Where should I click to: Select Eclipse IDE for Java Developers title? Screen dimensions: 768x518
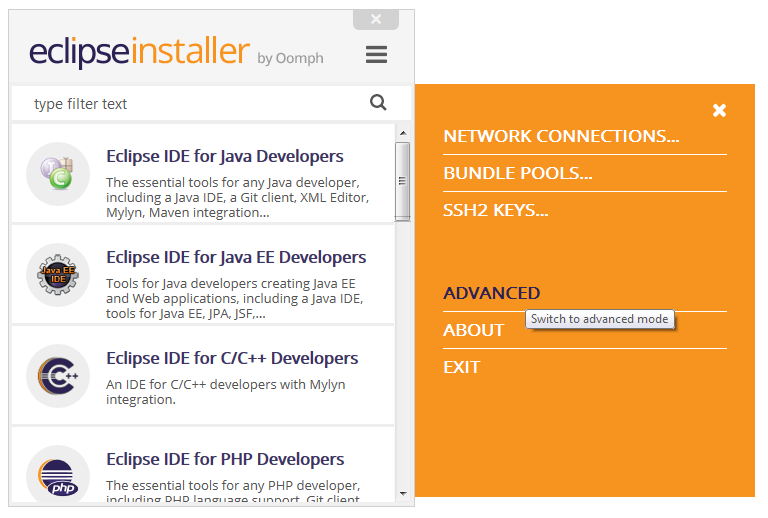tap(225, 156)
